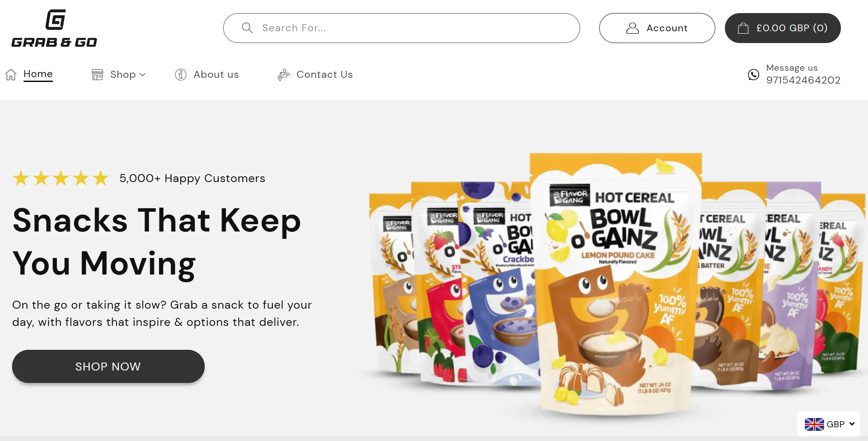This screenshot has width=868, height=441.
Task: Click the Home house icon
Action: [x=11, y=75]
